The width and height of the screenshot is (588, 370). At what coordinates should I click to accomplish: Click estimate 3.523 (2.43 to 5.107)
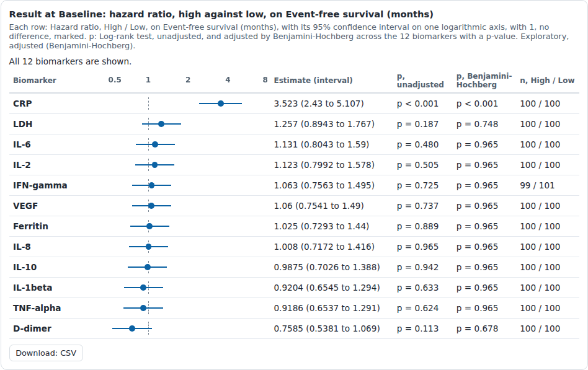(x=319, y=104)
